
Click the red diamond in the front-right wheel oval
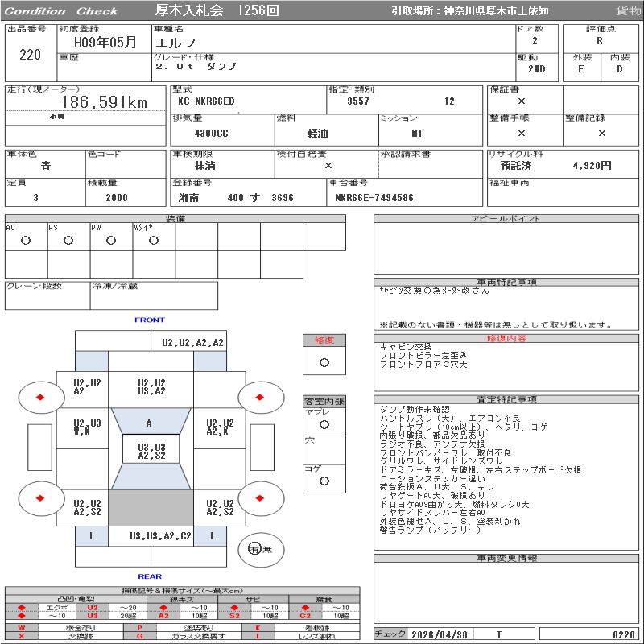click(x=259, y=397)
